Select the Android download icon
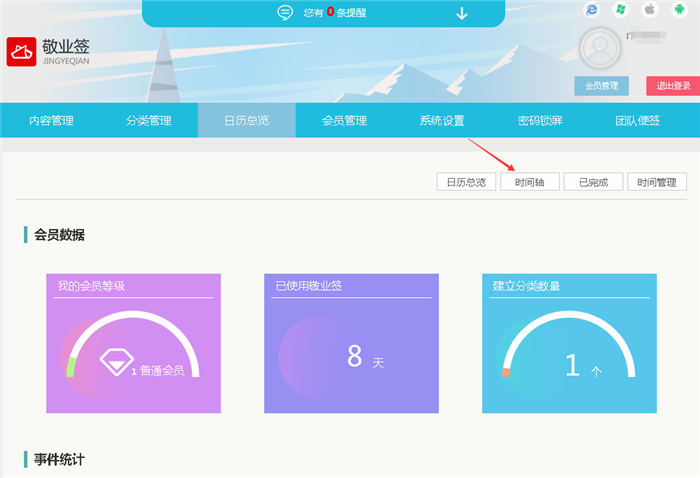Viewport: 700px width, 478px height. 679,9
